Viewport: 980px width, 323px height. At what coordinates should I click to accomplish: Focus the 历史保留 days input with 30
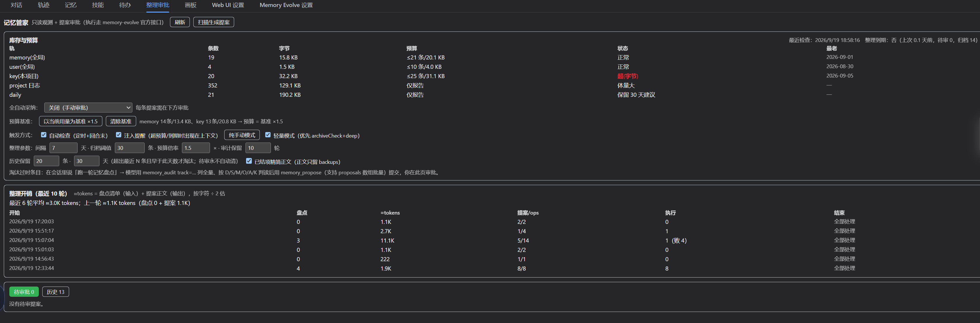tap(87, 161)
